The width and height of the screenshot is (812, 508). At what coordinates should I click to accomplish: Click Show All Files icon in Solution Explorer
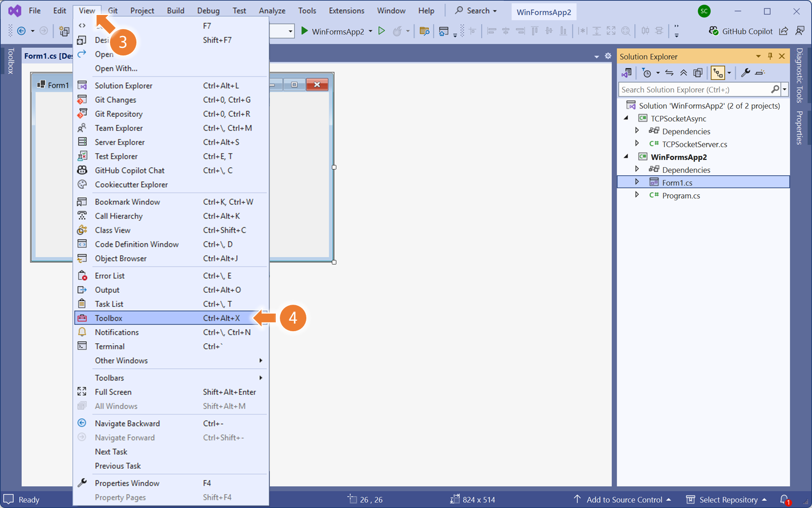[698, 73]
